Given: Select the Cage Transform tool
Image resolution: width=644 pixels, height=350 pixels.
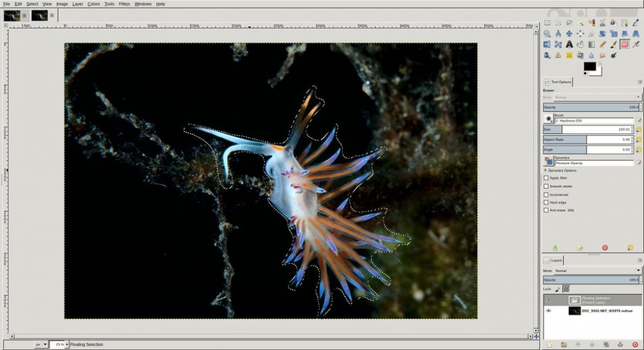Looking at the screenshot, I should [x=558, y=44].
